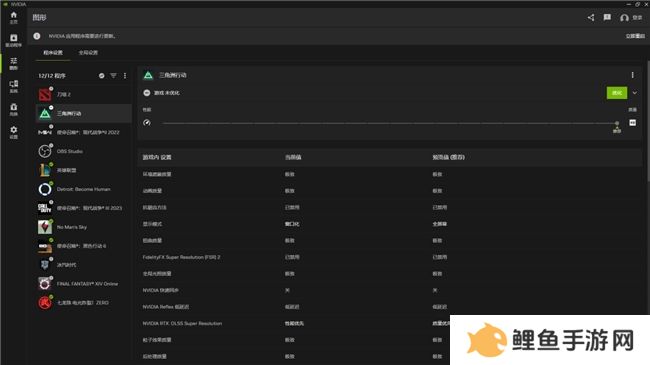Switch to the Program Settings tab
650x365 pixels.
tap(53, 53)
